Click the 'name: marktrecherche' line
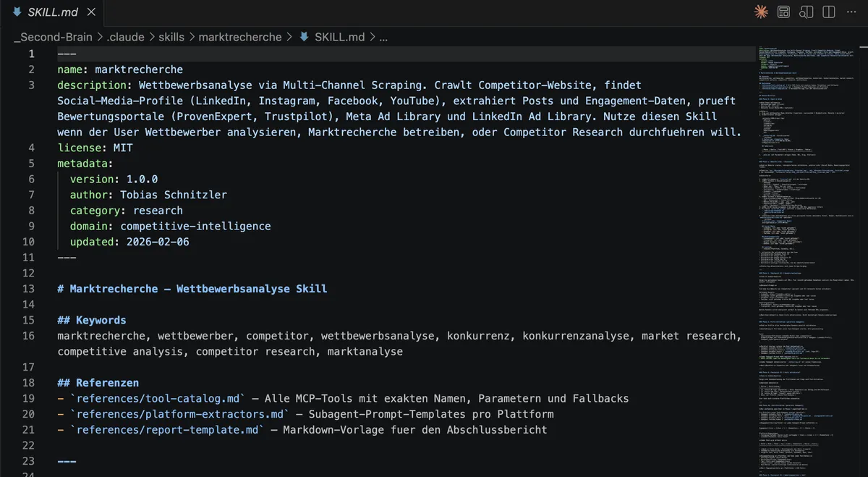Viewport: 868px width, 477px height. [x=120, y=70]
